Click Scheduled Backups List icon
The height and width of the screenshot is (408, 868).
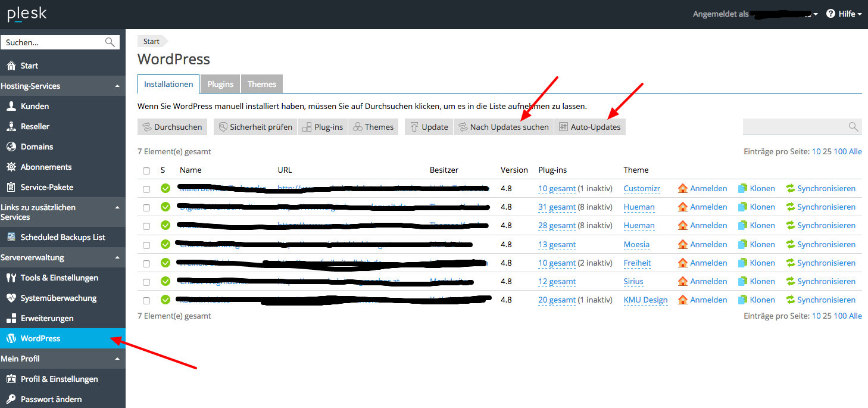[x=11, y=237]
